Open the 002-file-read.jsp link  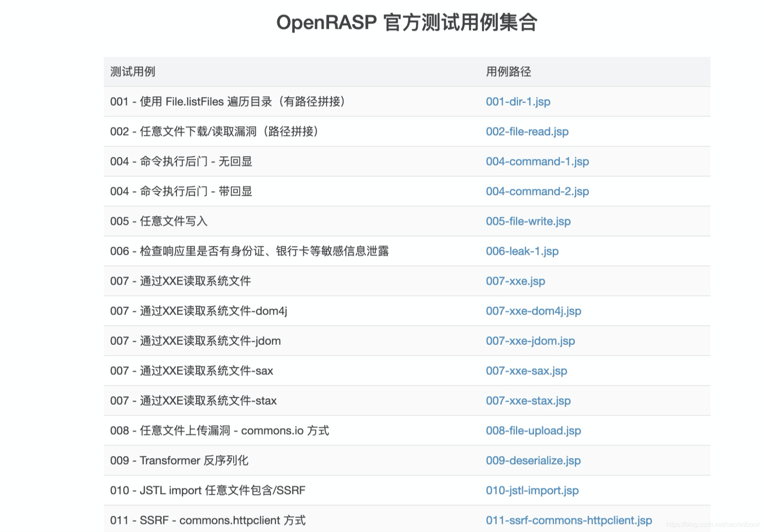(x=527, y=131)
